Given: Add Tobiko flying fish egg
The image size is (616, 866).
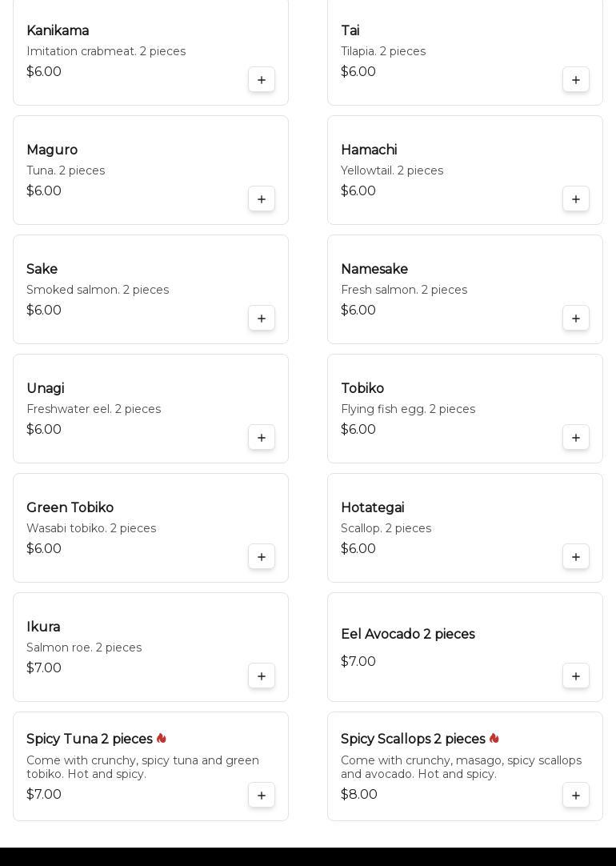Looking at the screenshot, I should [576, 438].
